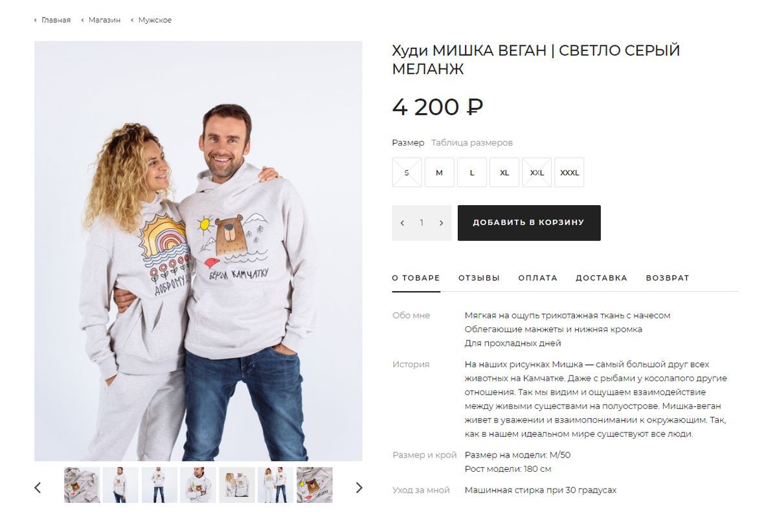Open the ДОСТАВКА tab

[x=602, y=278]
